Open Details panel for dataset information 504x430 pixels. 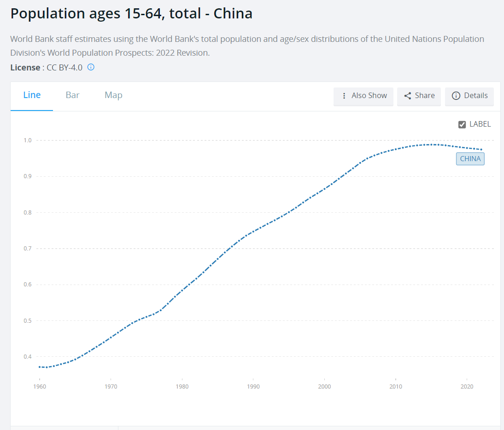[x=469, y=96]
